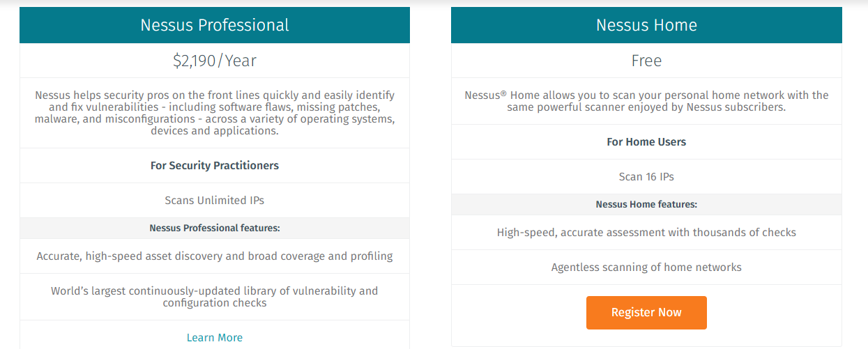The width and height of the screenshot is (868, 349).
Task: Click the asset discovery and profiling feature
Action: [x=215, y=256]
